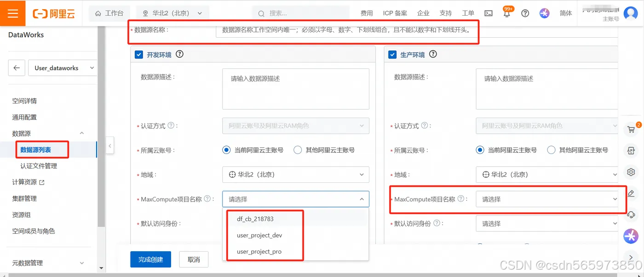Open 空间成员与角色 in the sidebar
The height and width of the screenshot is (277, 644).
[x=34, y=231]
